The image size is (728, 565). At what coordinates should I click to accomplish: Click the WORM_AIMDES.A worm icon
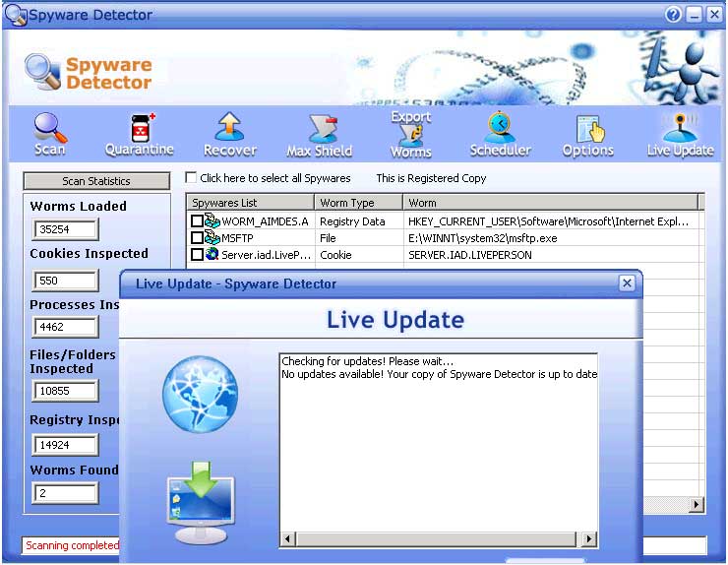[x=212, y=221]
